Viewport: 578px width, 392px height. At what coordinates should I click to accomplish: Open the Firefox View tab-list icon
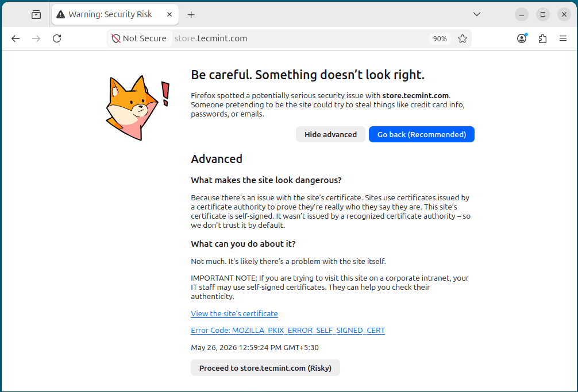36,14
